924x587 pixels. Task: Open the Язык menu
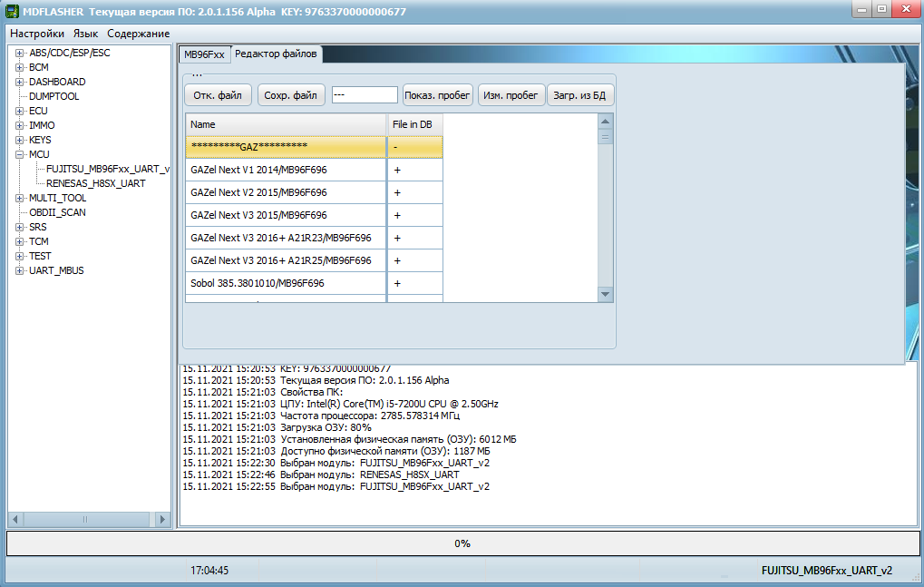coord(85,34)
